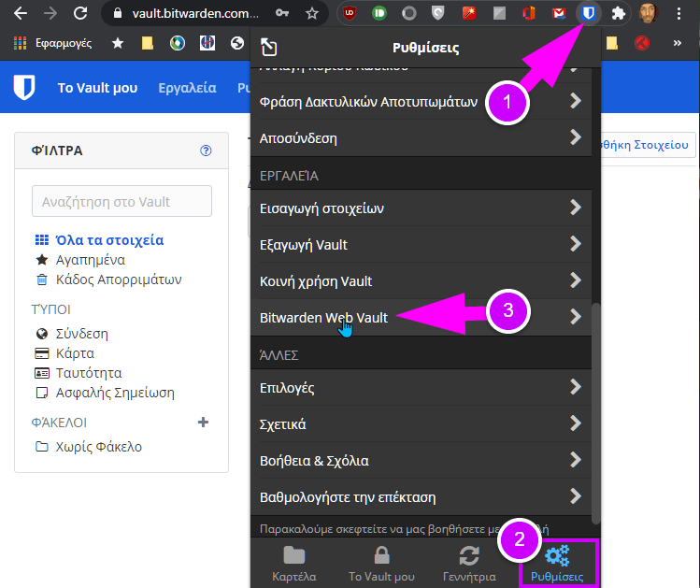This screenshot has height=588, width=700.
Task: Open Κοινή χρήση Vault
Action: [x=421, y=281]
